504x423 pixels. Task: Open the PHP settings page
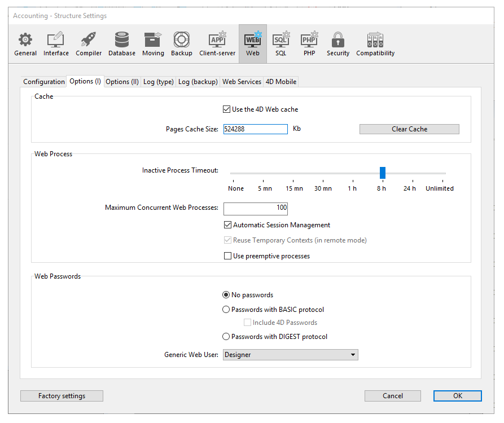coord(309,44)
